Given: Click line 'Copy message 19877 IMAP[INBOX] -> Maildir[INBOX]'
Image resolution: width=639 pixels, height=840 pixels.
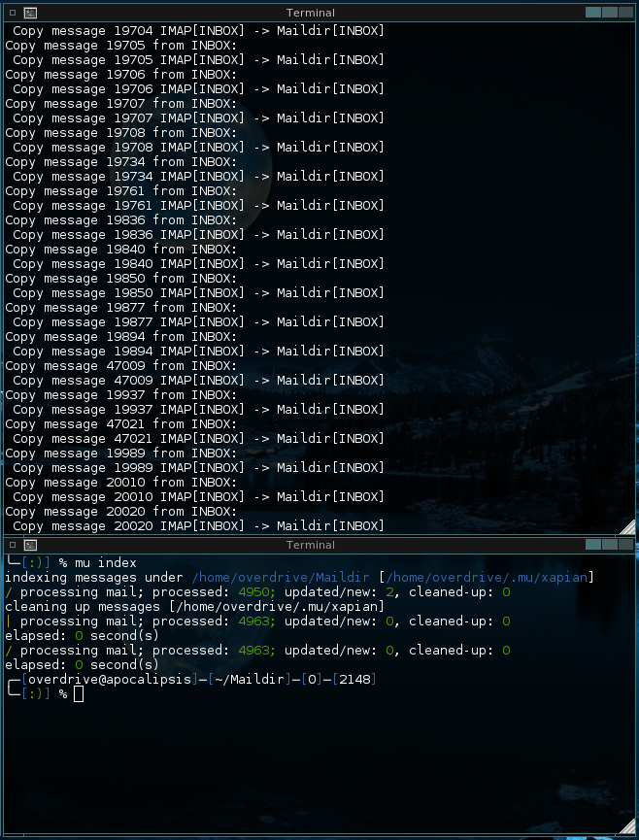Looking at the screenshot, I should tap(199, 322).
